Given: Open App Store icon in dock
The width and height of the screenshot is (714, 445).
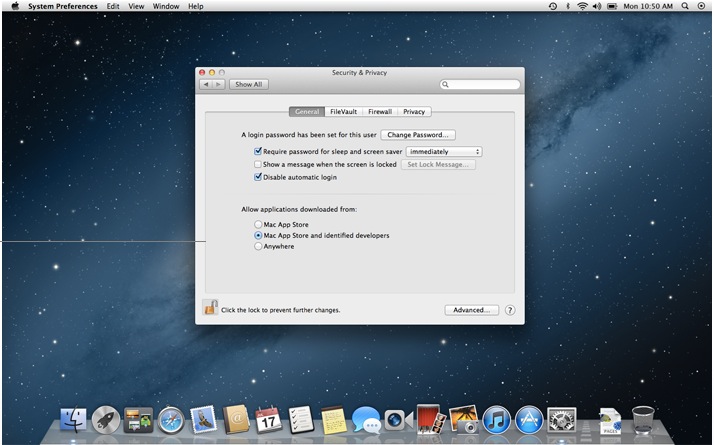Looking at the screenshot, I should coord(529,419).
